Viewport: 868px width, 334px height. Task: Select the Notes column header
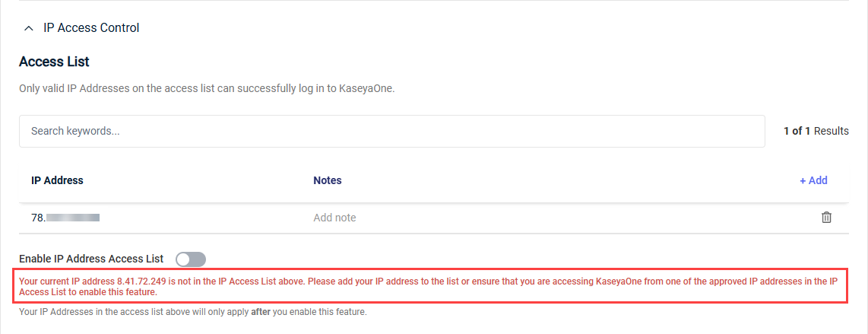[x=327, y=180]
